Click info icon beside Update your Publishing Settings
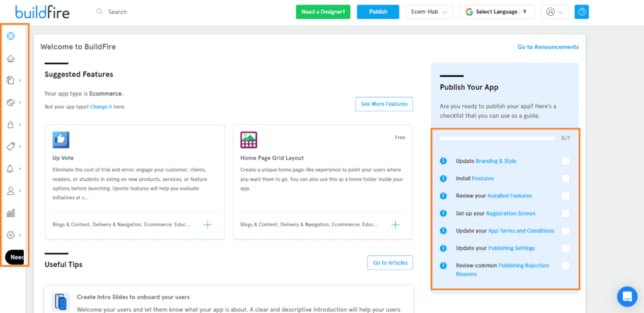This screenshot has height=313, width=644. [x=443, y=248]
